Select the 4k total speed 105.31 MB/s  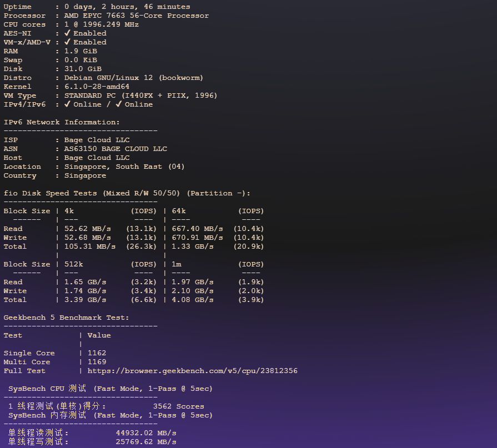pos(90,246)
